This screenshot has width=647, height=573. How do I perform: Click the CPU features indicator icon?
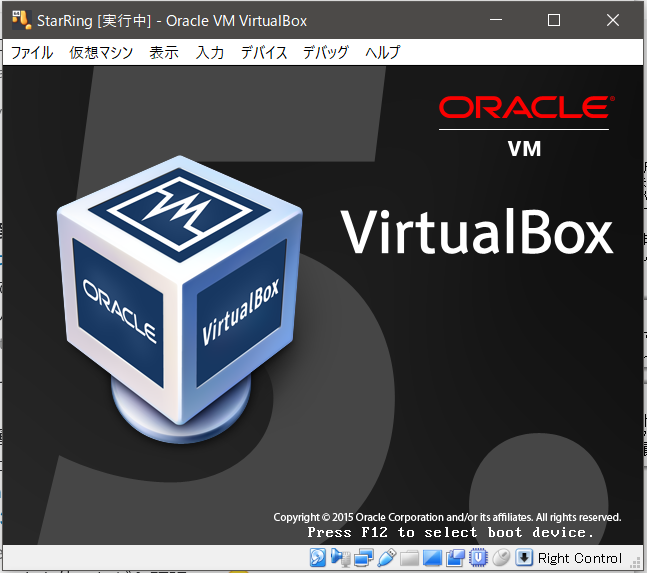tap(477, 557)
